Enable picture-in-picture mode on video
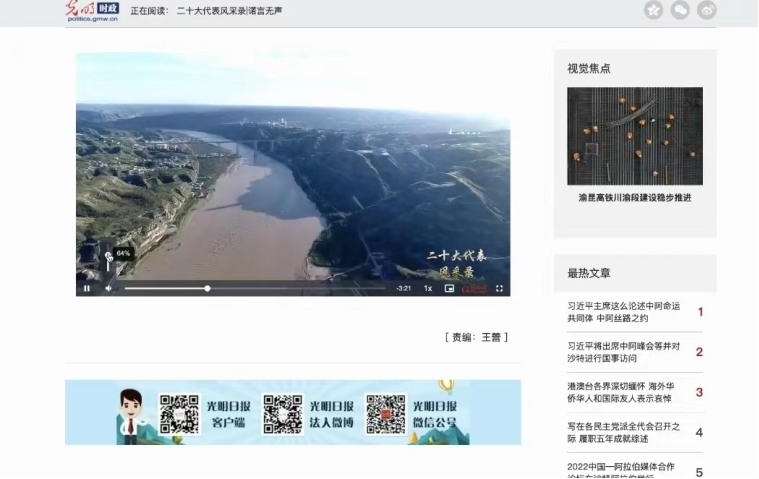The image size is (759, 479). coord(449,288)
